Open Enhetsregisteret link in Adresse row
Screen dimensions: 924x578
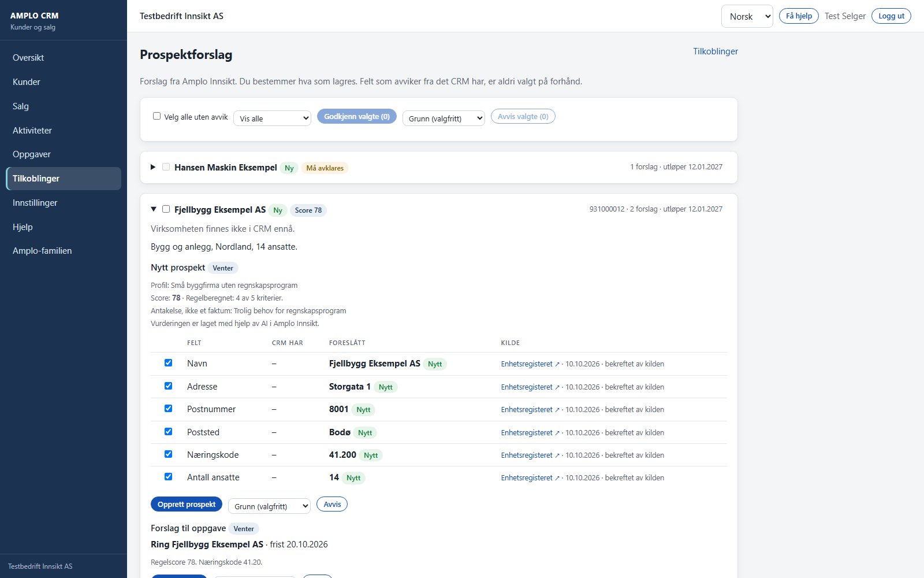(530, 387)
